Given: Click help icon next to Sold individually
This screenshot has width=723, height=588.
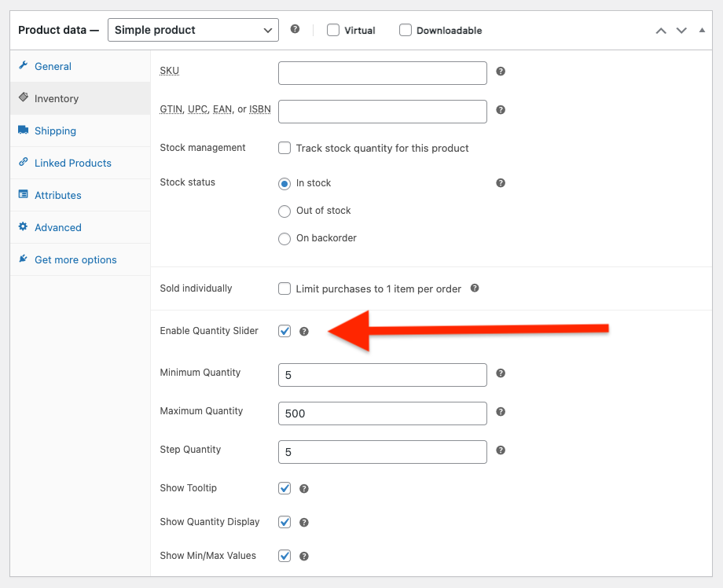Looking at the screenshot, I should tap(475, 288).
